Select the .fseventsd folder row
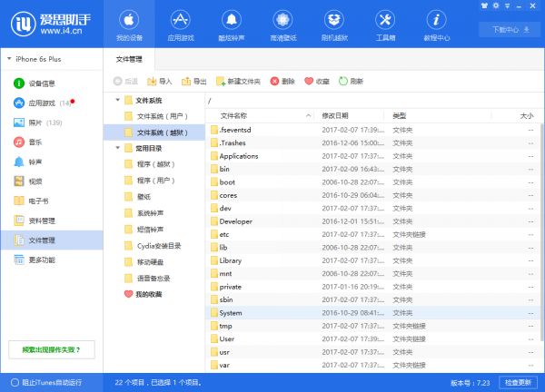545x392 pixels. 372,130
